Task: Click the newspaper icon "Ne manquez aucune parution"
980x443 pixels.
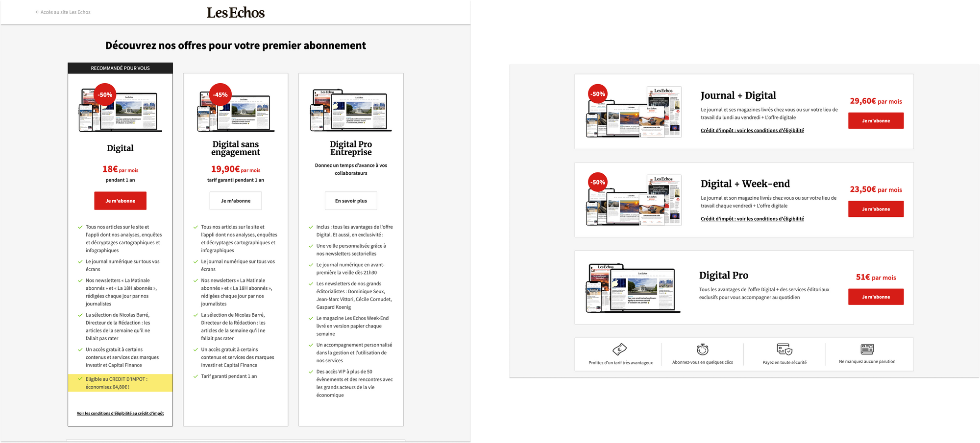Action: point(867,349)
